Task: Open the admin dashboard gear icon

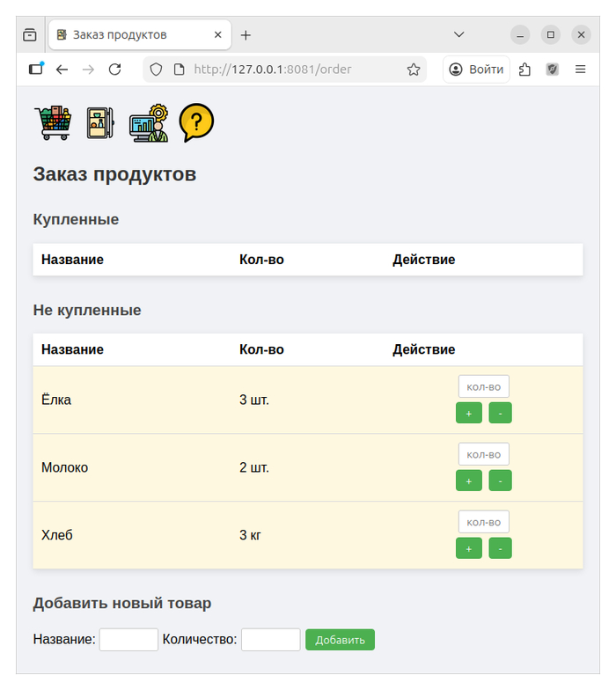Action: 149,123
